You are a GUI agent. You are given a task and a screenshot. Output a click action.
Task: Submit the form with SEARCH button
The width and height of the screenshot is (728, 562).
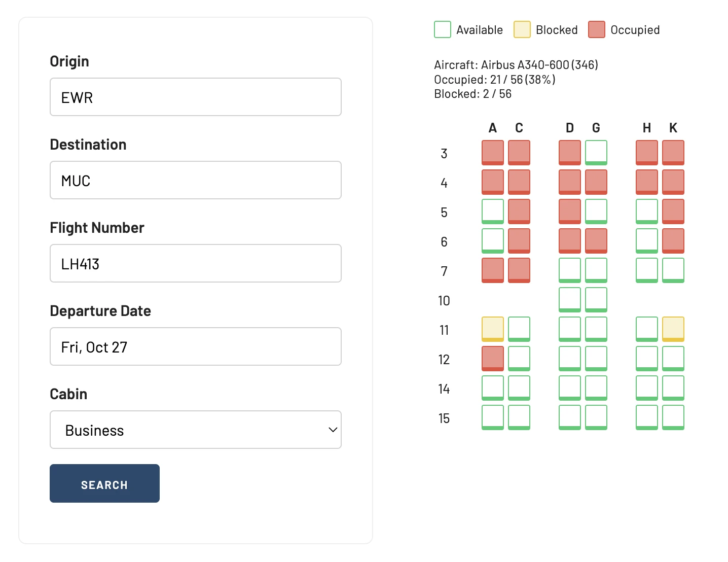tap(104, 483)
